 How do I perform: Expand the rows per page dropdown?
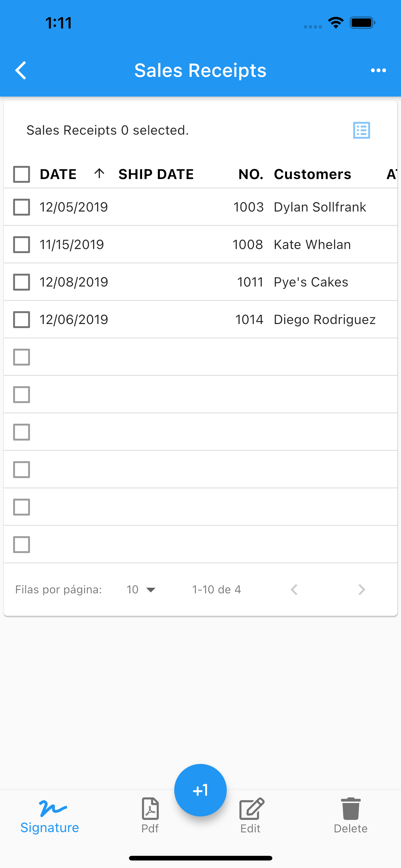click(x=141, y=589)
